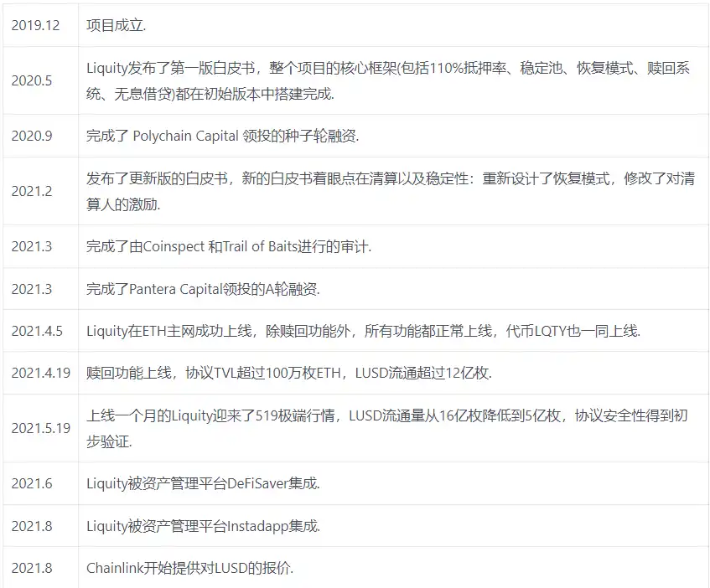Click the Liquity在ETH主网成功上线 text

[x=363, y=331]
